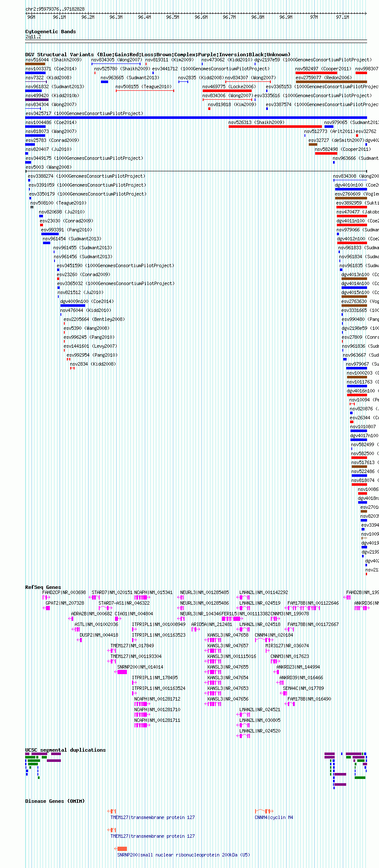Open variant nsv1004486 (Coe2014)
Image resolution: width=379 pixels, height=868 pixels.
tap(51, 122)
